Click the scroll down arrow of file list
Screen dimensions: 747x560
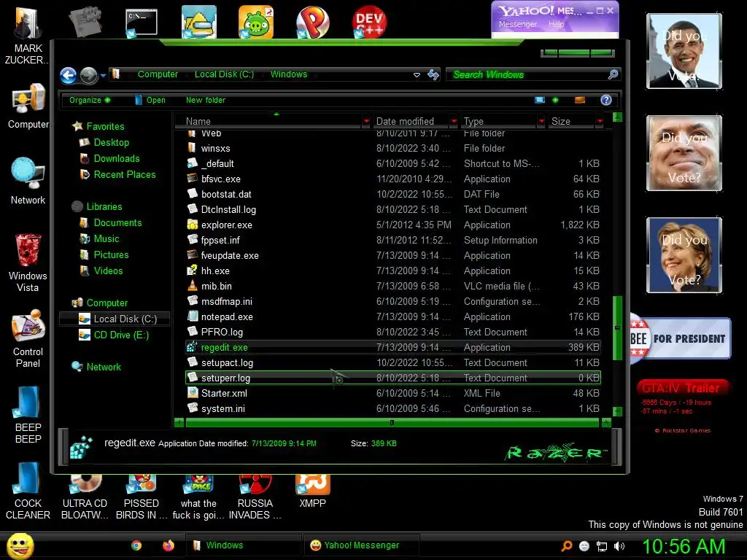tap(617, 411)
